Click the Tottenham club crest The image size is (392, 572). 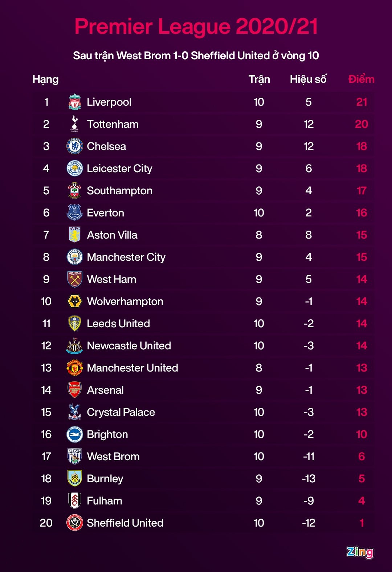pos(75,124)
